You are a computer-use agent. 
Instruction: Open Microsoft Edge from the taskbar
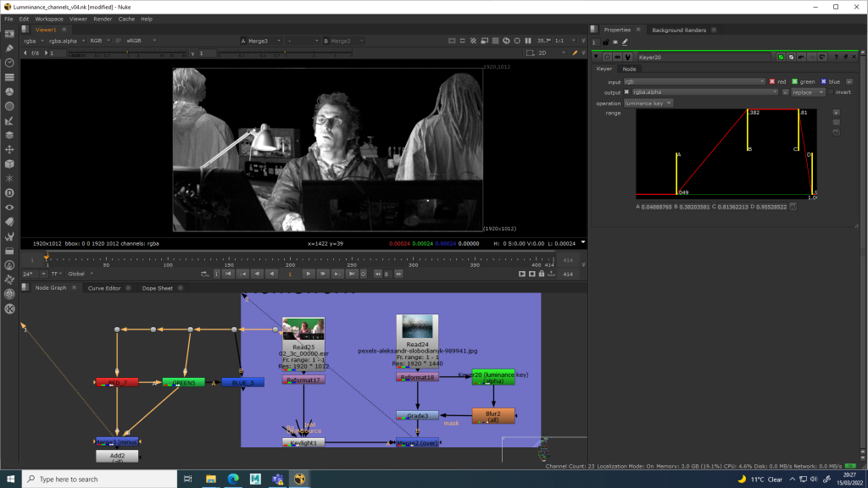(x=233, y=480)
